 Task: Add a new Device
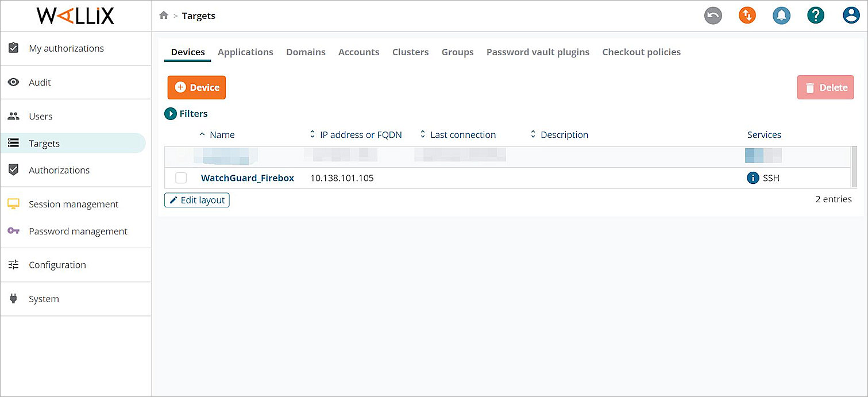point(196,87)
